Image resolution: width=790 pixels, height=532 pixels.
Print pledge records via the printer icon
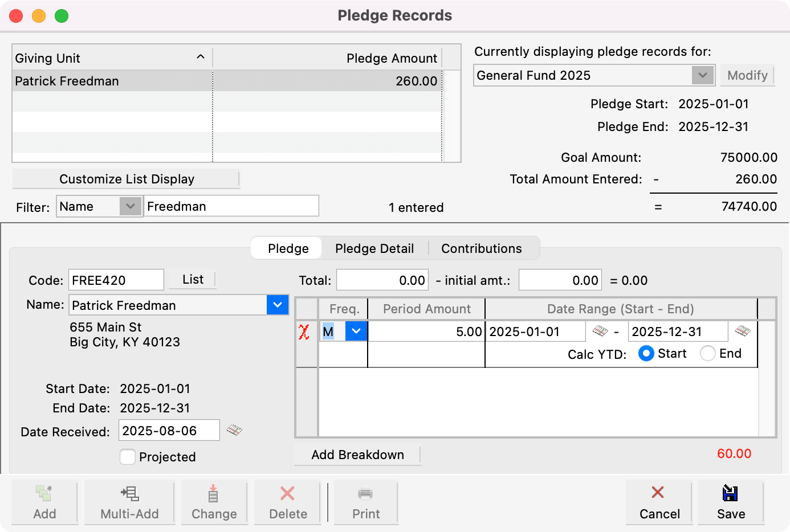click(x=365, y=502)
